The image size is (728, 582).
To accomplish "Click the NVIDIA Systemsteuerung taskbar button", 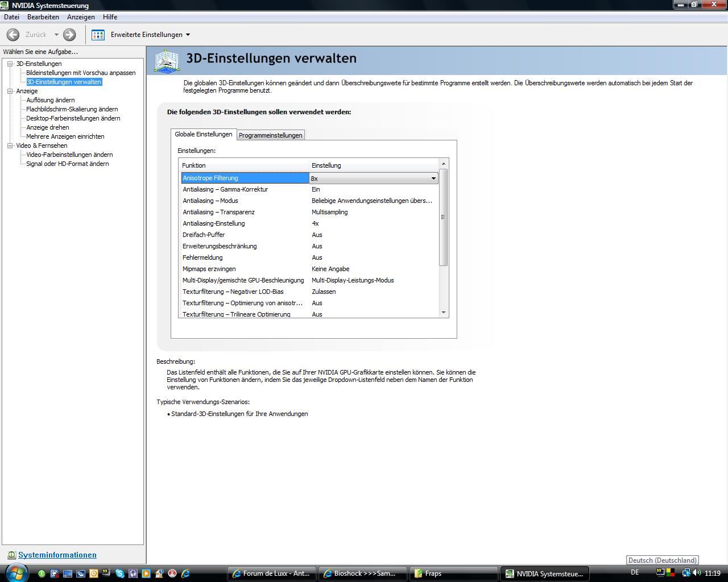I will [x=545, y=573].
